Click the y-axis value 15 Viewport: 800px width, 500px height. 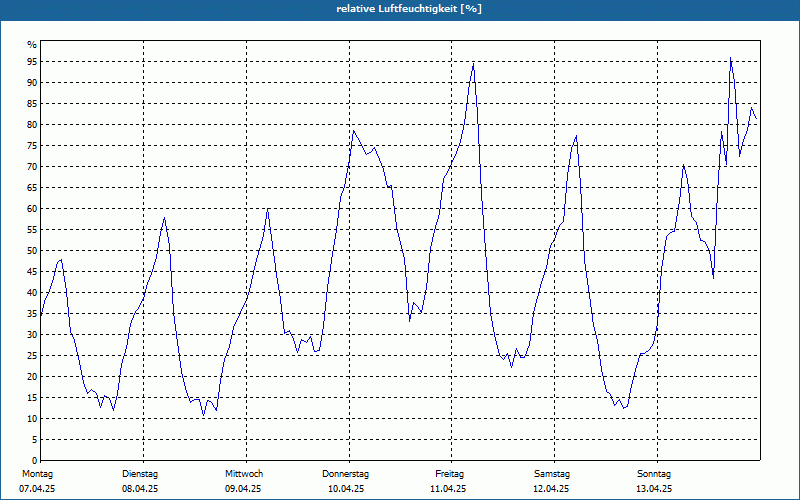pos(32,397)
